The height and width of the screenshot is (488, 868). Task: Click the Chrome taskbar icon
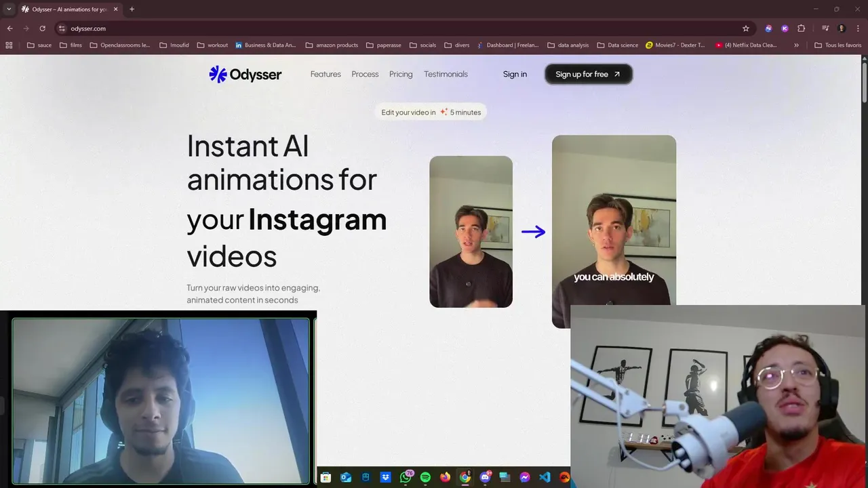pos(465,477)
